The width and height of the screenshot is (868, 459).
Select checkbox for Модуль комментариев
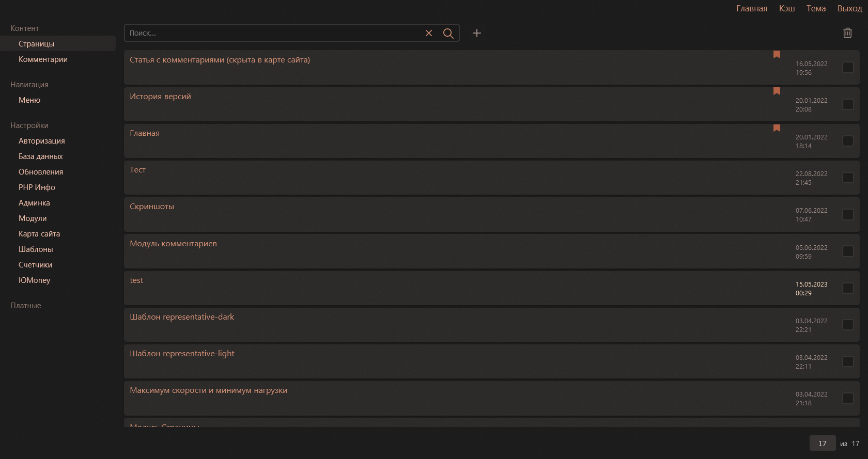pos(848,251)
